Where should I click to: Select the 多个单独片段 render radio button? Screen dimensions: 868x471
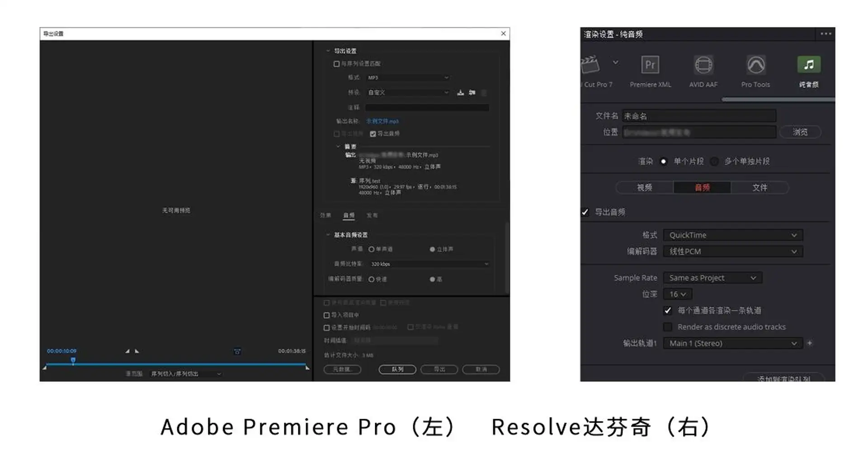714,161
